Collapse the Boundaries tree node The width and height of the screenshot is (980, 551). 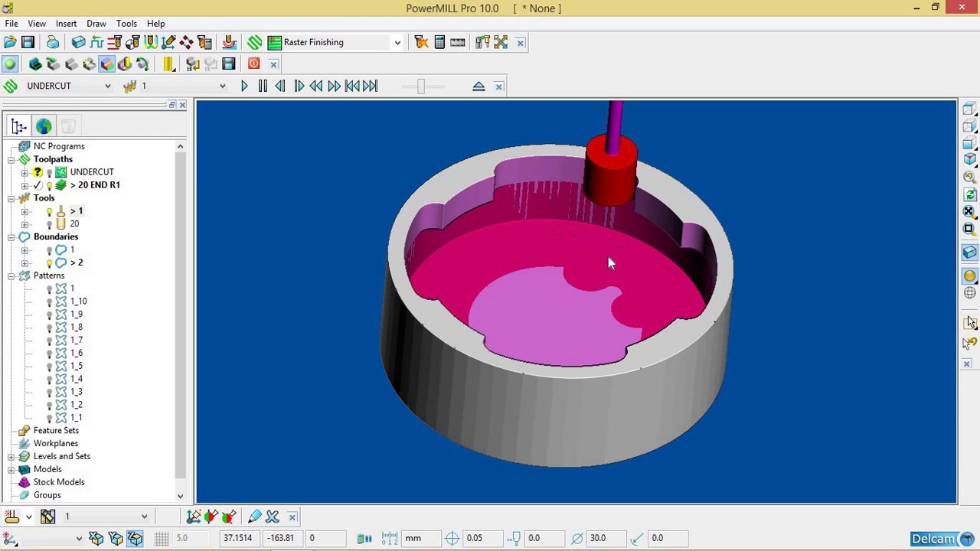click(11, 237)
